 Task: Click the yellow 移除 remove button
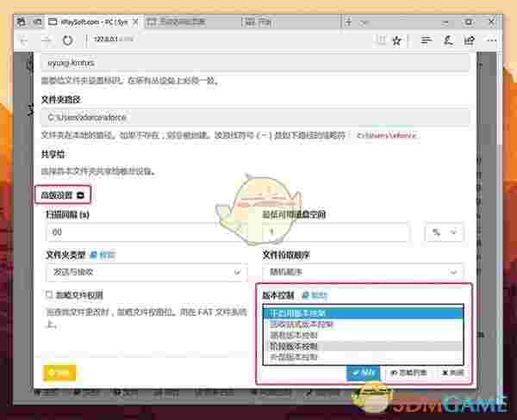point(59,374)
